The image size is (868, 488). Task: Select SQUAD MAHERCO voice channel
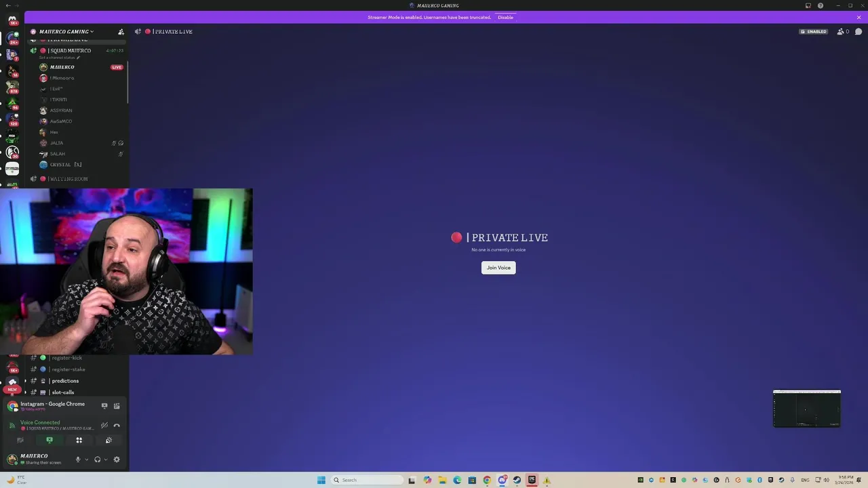pyautogui.click(x=78, y=51)
